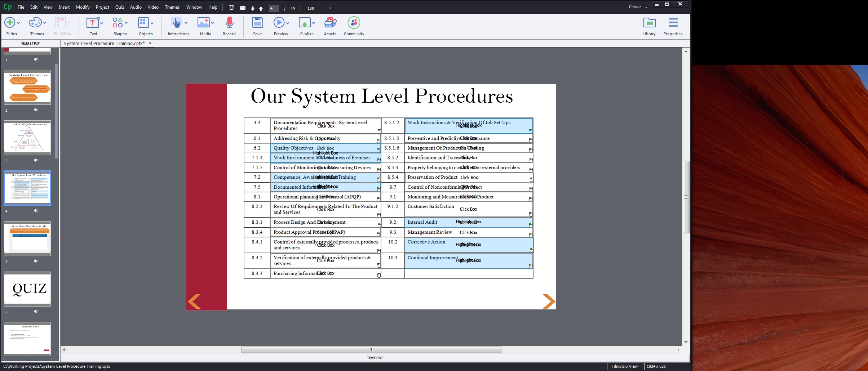The width and height of the screenshot is (868, 371).
Task: Click the orange next arrow on the slide
Action: pos(549,301)
